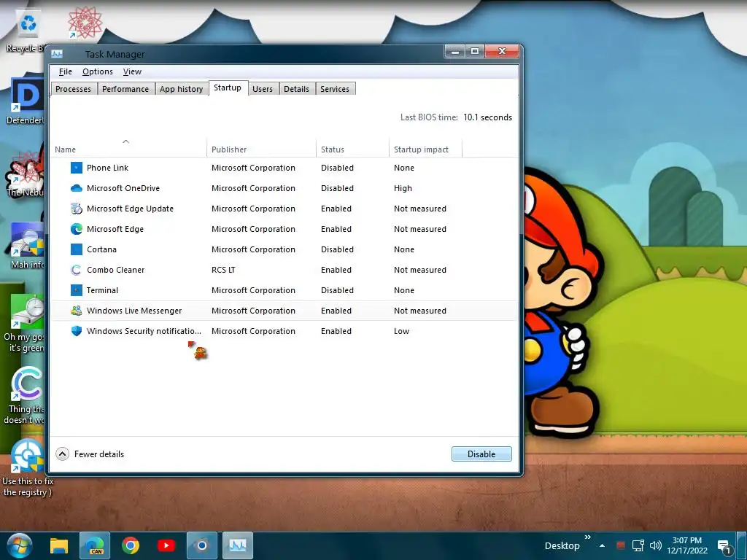Click the Combo Cleaner row icon

76,270
